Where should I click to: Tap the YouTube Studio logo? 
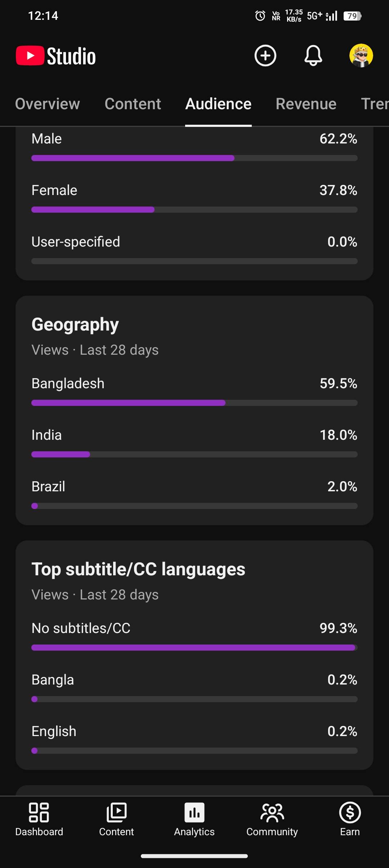[x=56, y=56]
